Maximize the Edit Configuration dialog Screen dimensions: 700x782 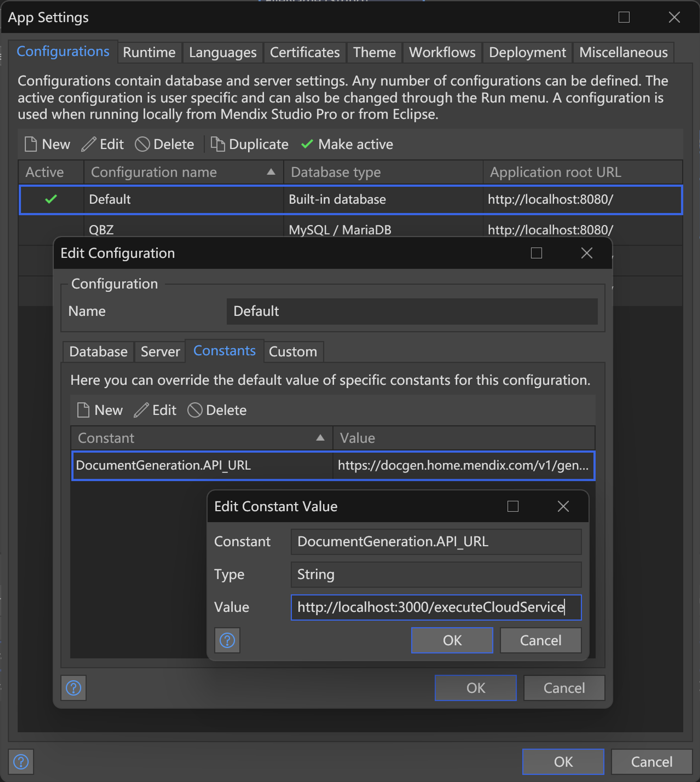coord(536,253)
